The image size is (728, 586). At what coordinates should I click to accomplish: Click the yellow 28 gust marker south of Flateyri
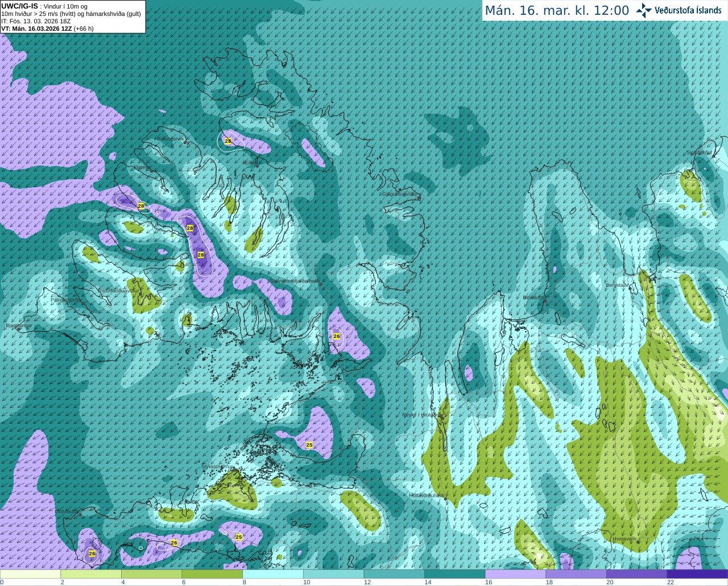point(141,205)
